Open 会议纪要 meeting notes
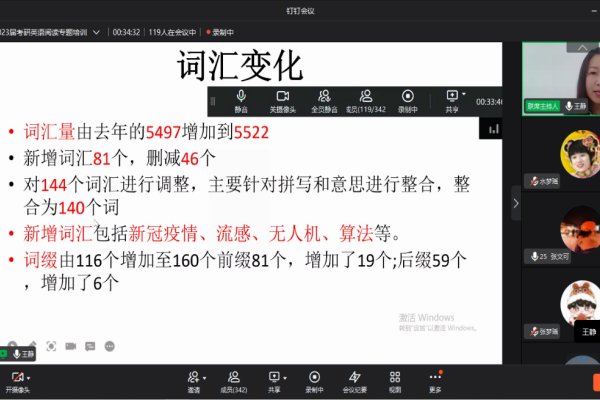 [x=355, y=377]
